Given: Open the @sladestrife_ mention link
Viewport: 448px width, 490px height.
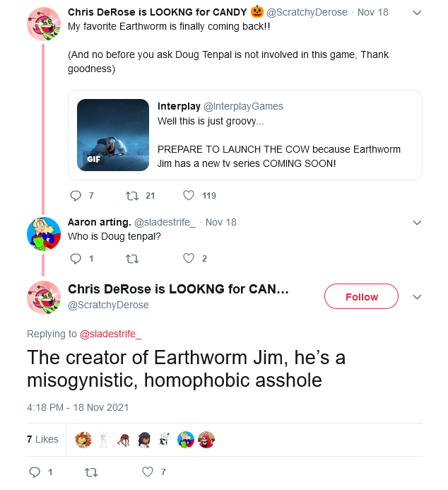Looking at the screenshot, I should coord(110,334).
